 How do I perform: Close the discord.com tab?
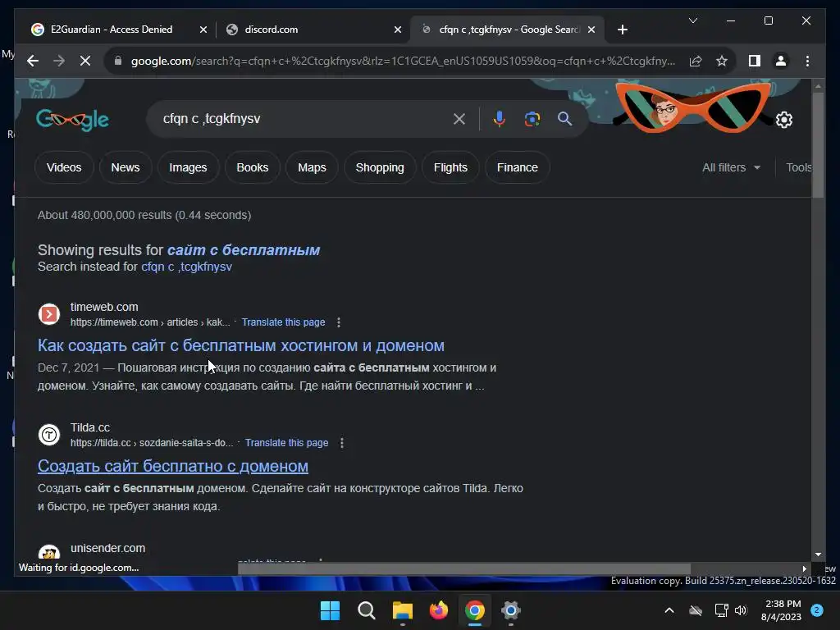pyautogui.click(x=398, y=30)
